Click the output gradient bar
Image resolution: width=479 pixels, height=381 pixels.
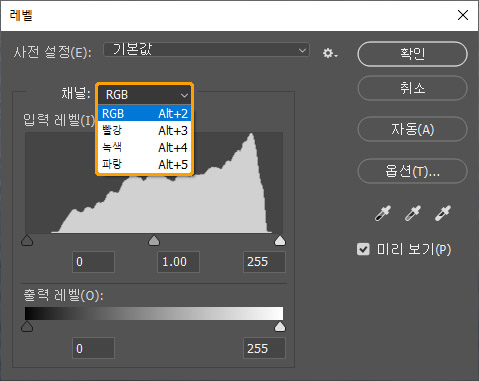[x=154, y=314]
